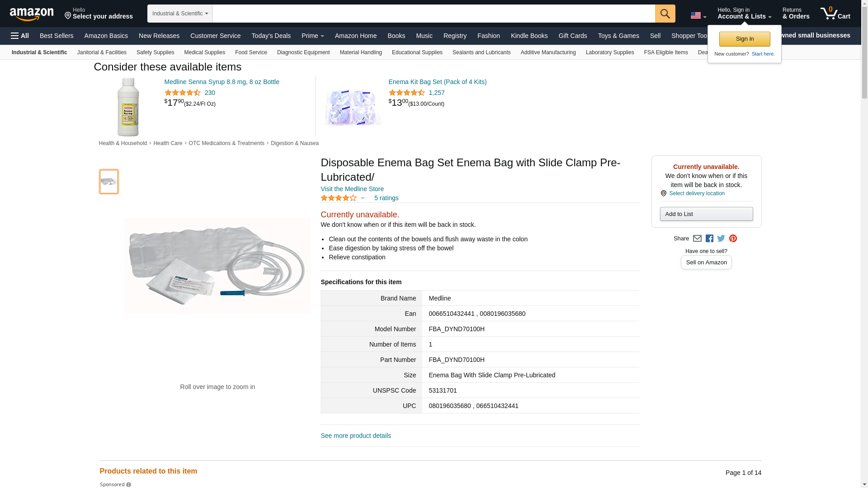
Task: Click in the Amazon search input field
Action: (434, 14)
